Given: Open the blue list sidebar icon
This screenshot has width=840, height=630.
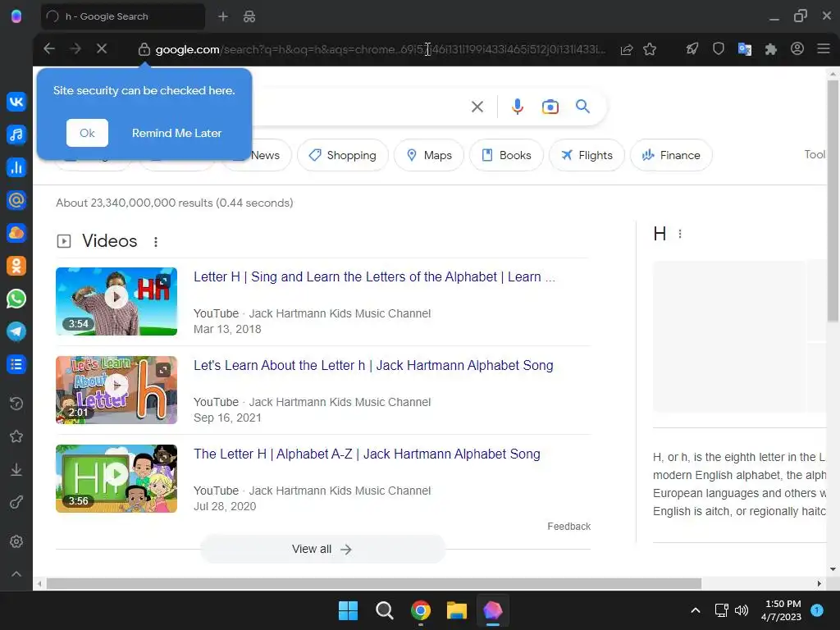Looking at the screenshot, I should tap(16, 364).
